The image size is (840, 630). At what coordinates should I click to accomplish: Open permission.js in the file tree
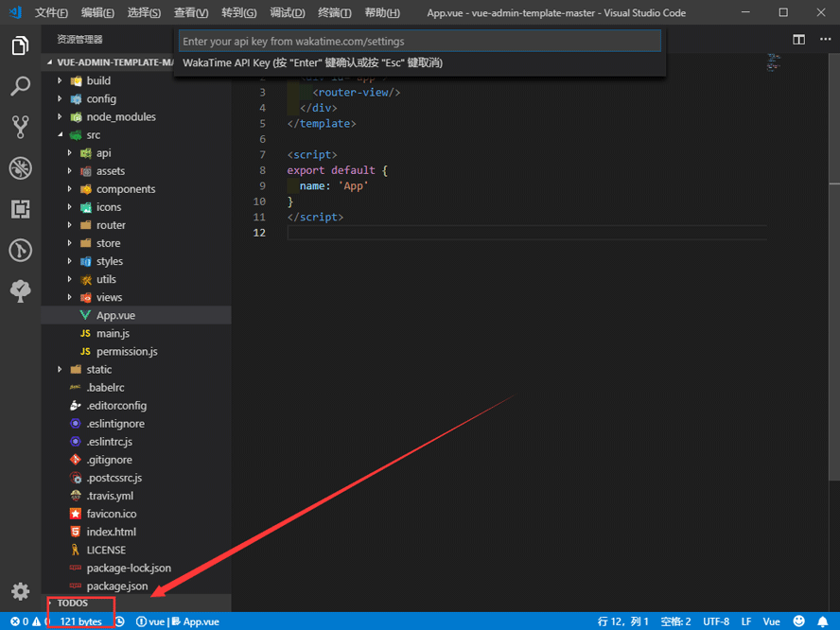pos(136,352)
